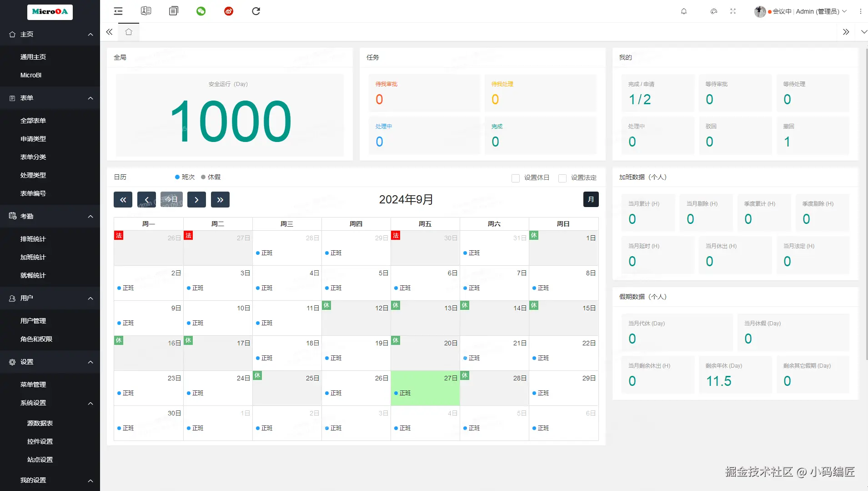This screenshot has height=491, width=868.
Task: Collapse the 表单 sidebar section
Action: (x=50, y=98)
